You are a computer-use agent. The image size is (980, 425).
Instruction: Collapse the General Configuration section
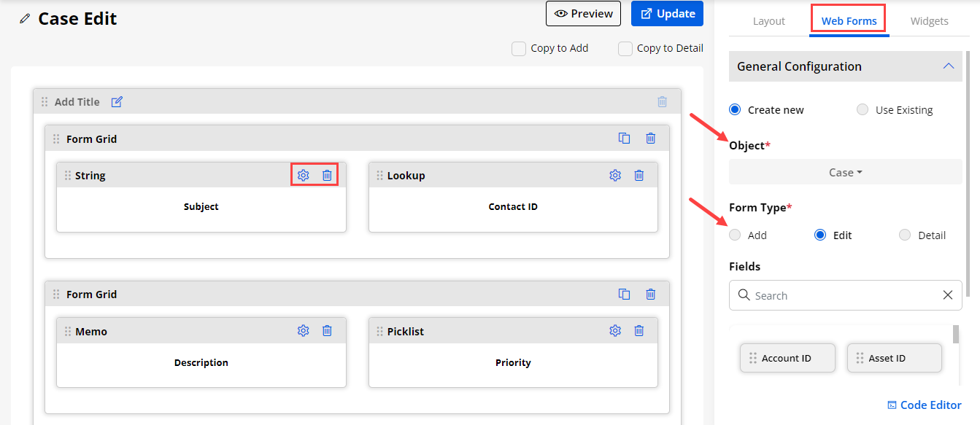coord(949,66)
